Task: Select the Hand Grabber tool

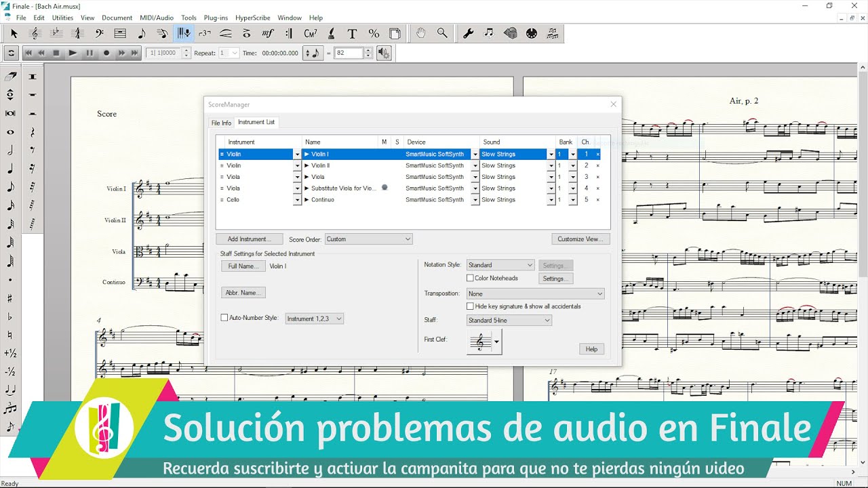Action: point(421,33)
